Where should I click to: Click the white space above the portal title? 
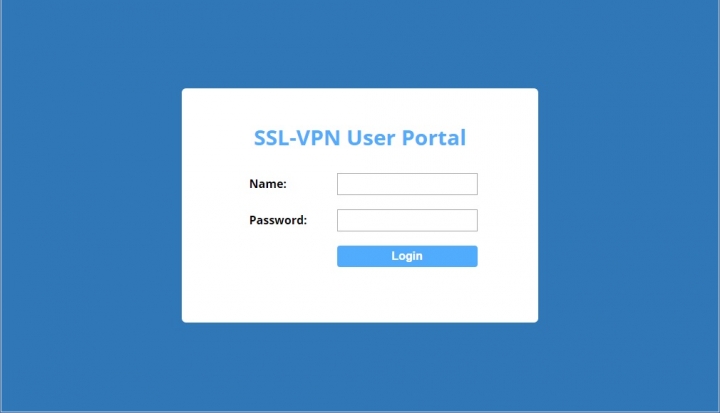tap(360, 107)
